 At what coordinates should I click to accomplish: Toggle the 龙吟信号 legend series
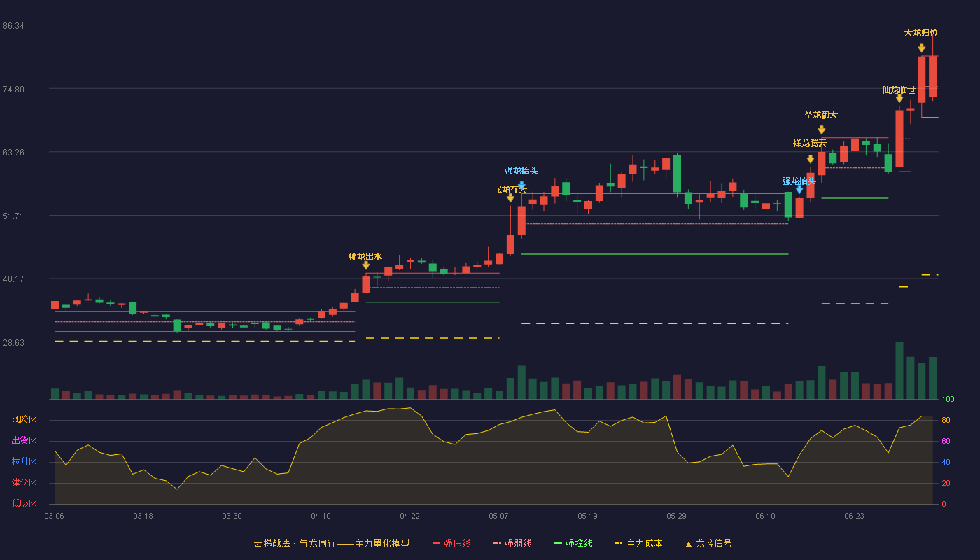[x=708, y=543]
